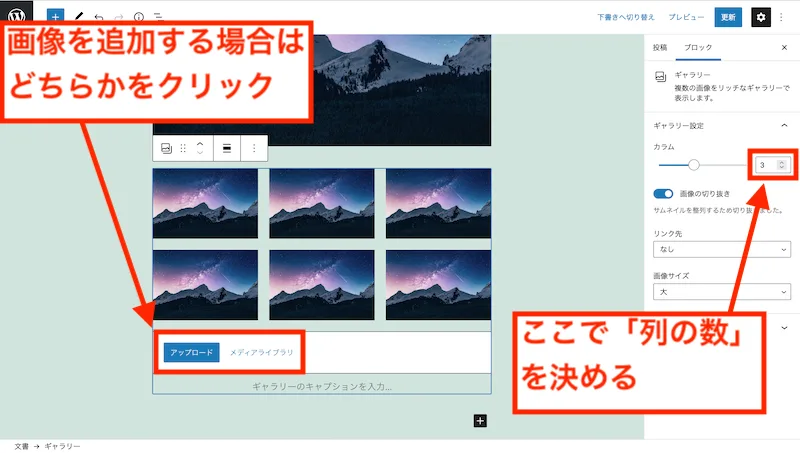Change the gallery block alignment
The image size is (800, 453).
[227, 148]
